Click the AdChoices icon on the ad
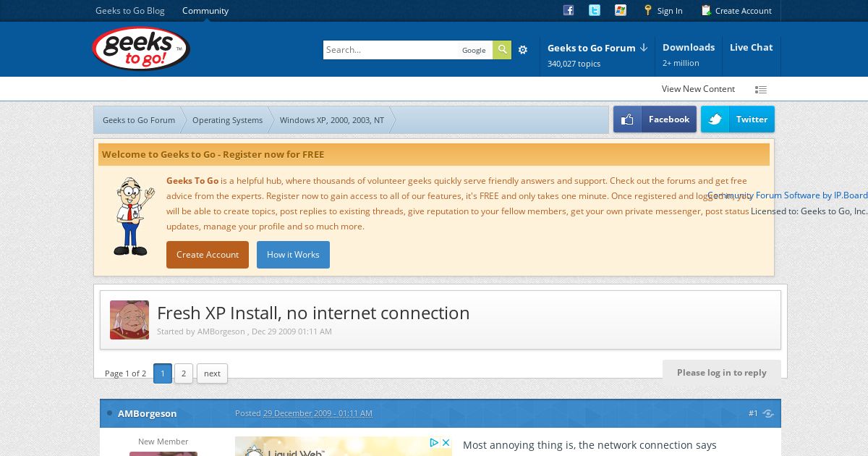 pos(434,442)
